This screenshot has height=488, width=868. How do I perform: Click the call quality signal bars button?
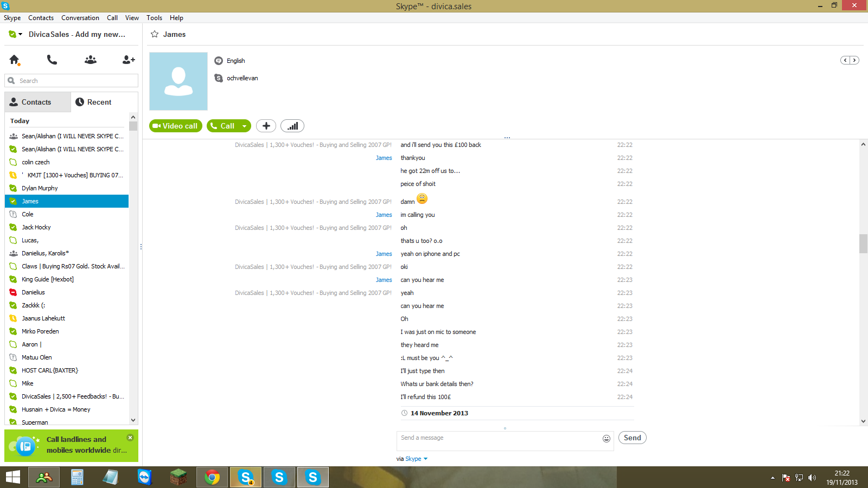292,126
